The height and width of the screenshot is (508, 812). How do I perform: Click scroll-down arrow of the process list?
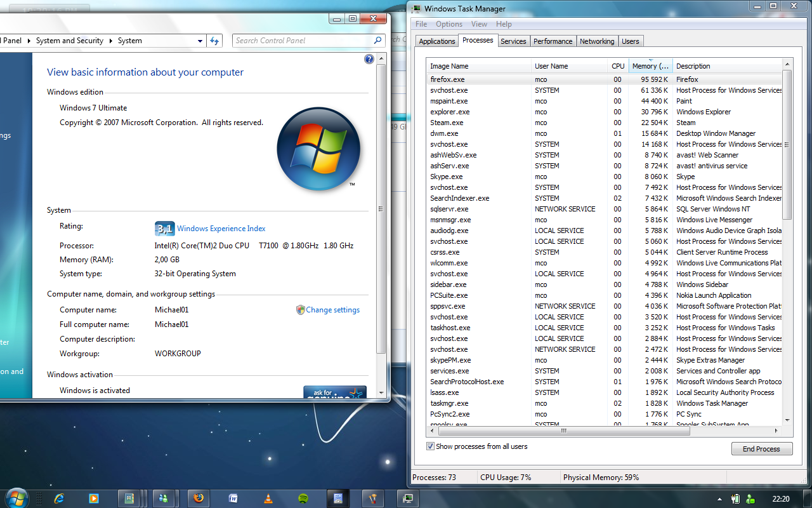click(x=787, y=420)
